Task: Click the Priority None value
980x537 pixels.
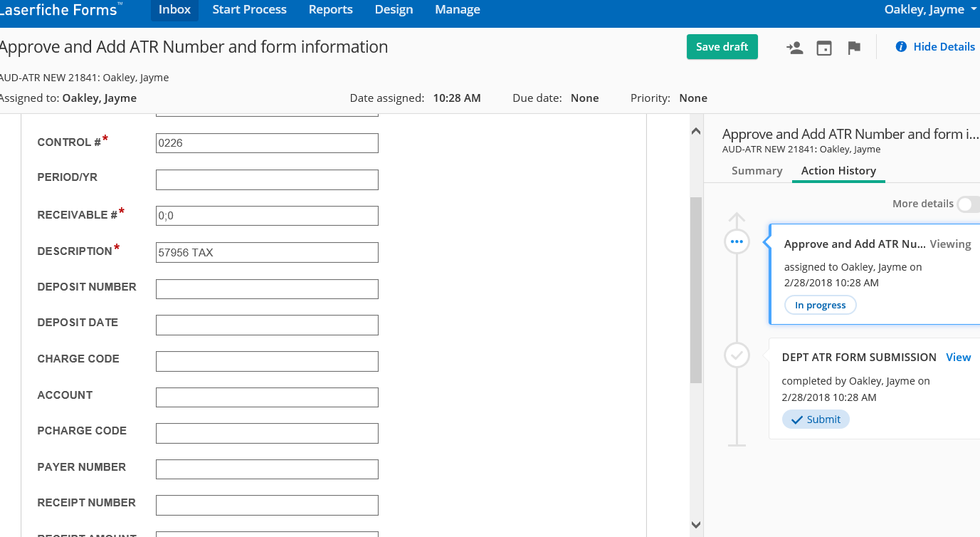Action: [x=693, y=98]
